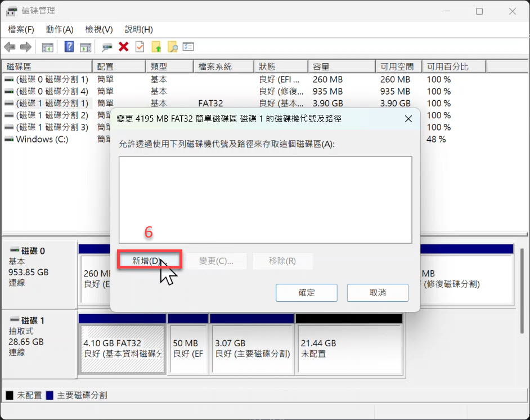Image resolution: width=530 pixels, height=420 pixels.
Task: Select the 21.44 GB 未配置 block on 磁碟 1
Action: (349, 348)
